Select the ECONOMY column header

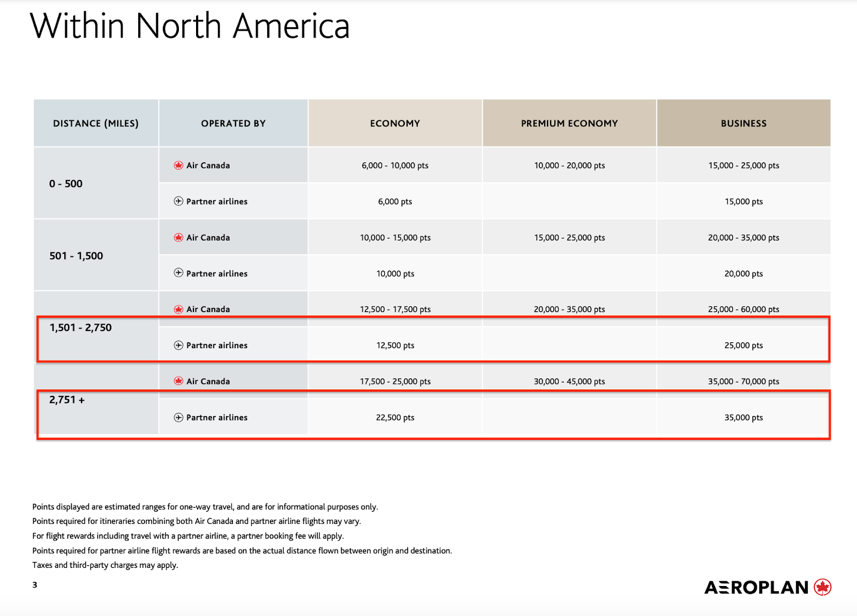[395, 123]
